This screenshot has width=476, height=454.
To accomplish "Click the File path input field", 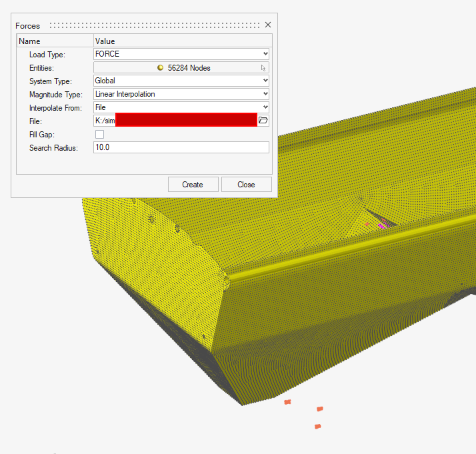I will pyautogui.click(x=175, y=121).
